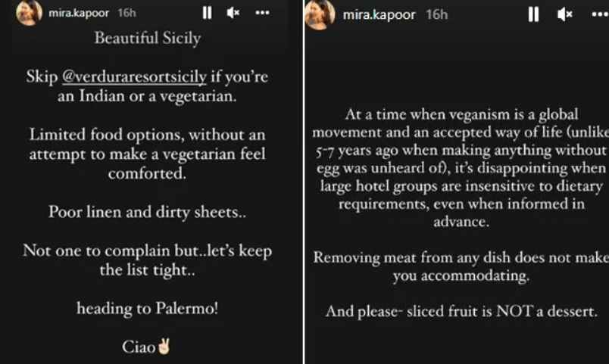
Task: Click mira.kapoor avatar on left story
Action: 29,12
